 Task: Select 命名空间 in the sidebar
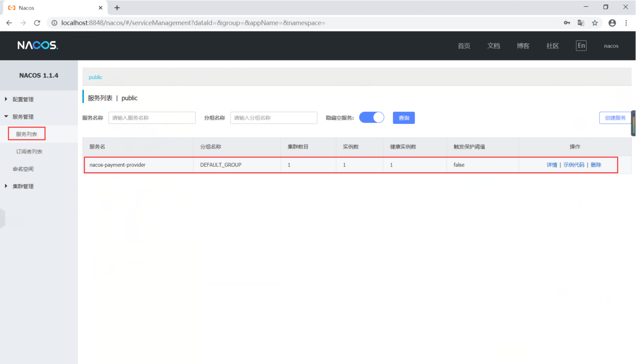coord(23,169)
